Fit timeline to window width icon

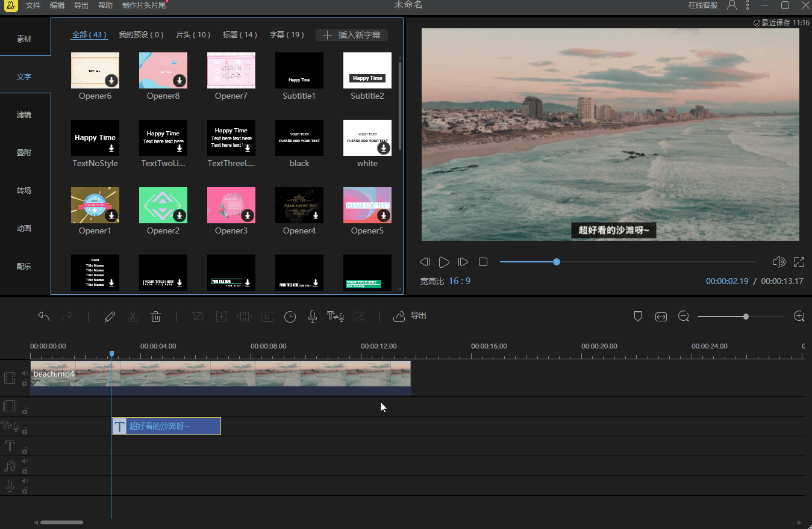(661, 317)
